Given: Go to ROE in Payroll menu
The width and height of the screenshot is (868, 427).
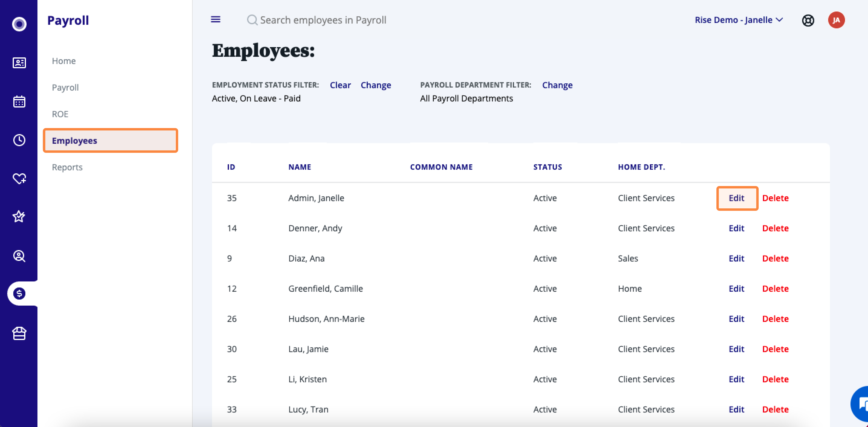Looking at the screenshot, I should pos(60,114).
